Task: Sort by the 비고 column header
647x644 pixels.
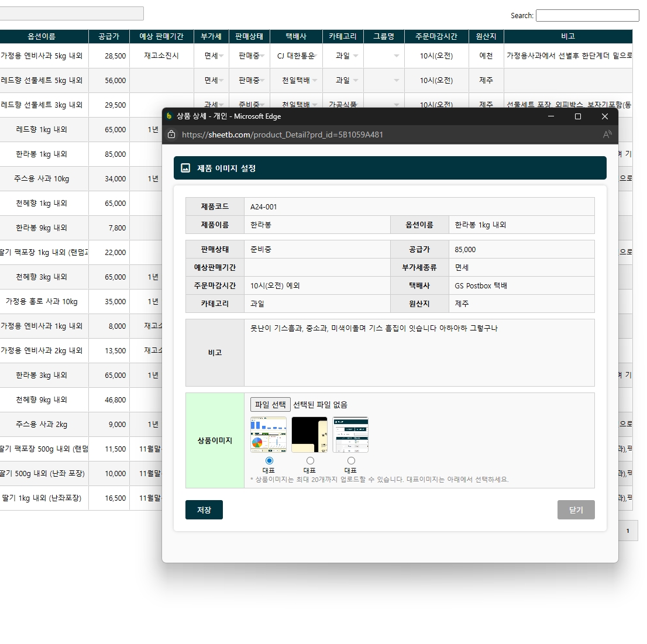Action: (x=568, y=36)
